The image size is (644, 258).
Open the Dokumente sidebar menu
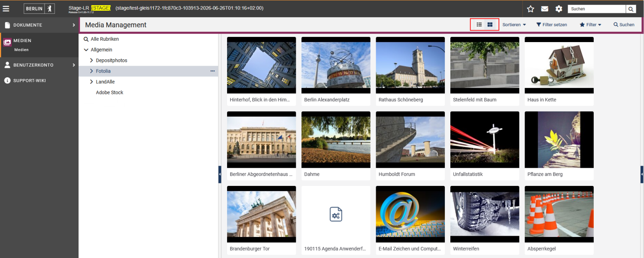tap(39, 25)
